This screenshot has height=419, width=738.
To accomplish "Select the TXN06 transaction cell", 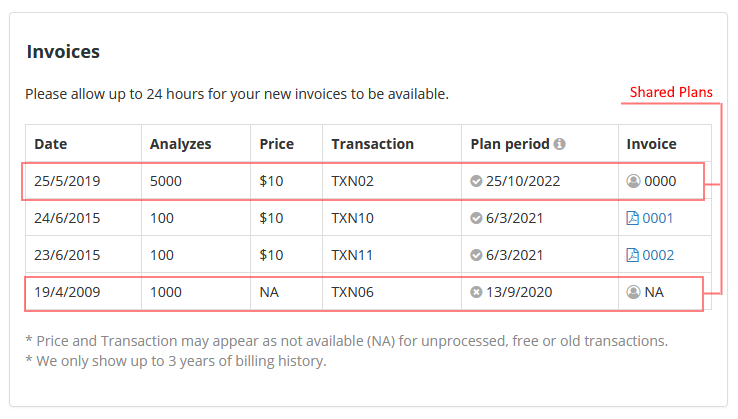I will 352,292.
